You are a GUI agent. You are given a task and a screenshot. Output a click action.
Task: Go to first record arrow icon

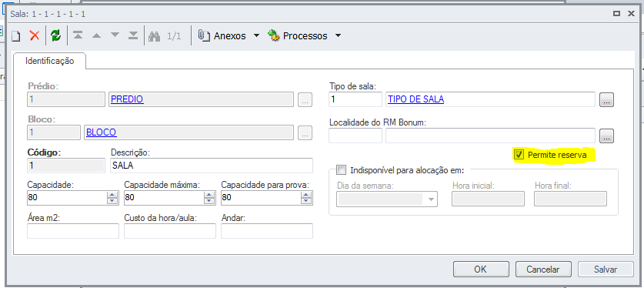coord(78,35)
